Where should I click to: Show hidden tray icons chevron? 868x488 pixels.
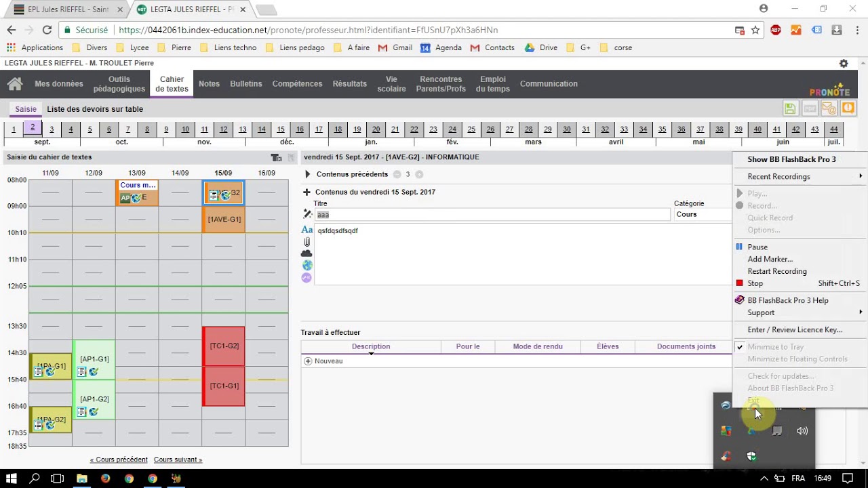764,479
